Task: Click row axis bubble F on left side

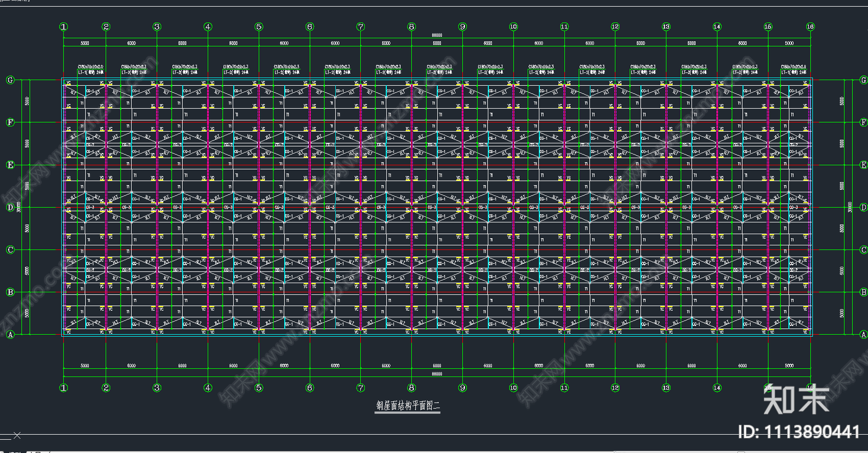Action: 10,122
